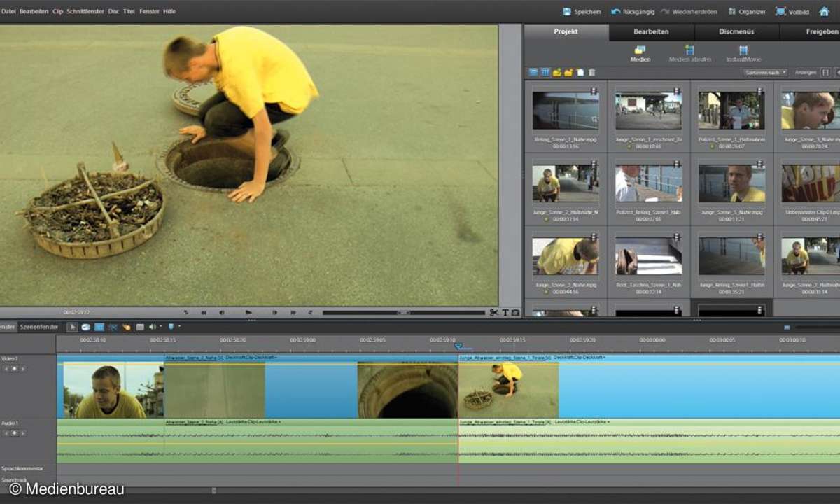Image resolution: width=840 pixels, height=504 pixels.
Task: Switch project media to icon view
Action: (545, 72)
